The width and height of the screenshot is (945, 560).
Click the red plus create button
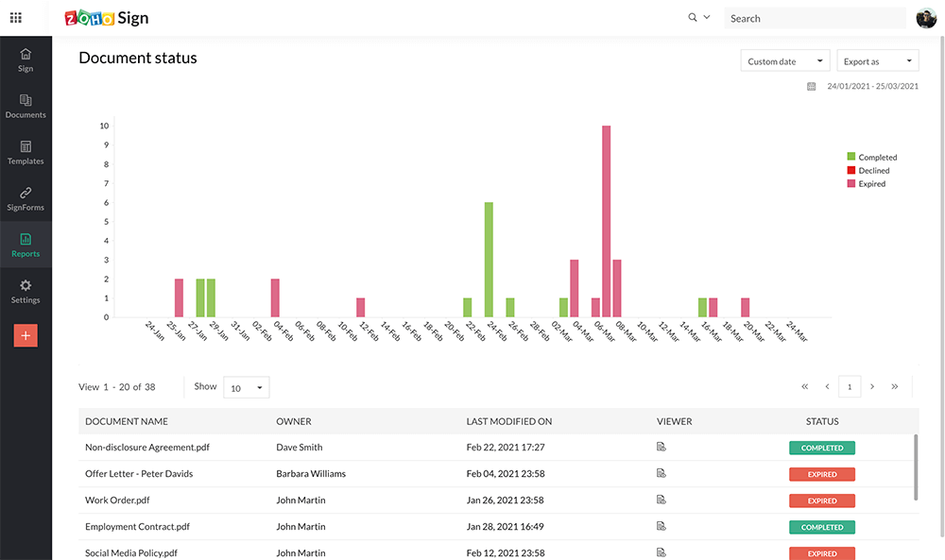tap(26, 335)
